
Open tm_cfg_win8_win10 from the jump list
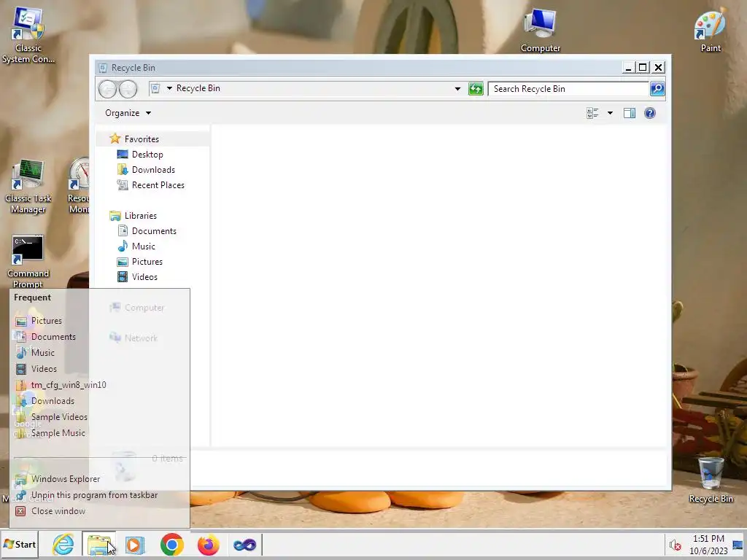click(99, 385)
